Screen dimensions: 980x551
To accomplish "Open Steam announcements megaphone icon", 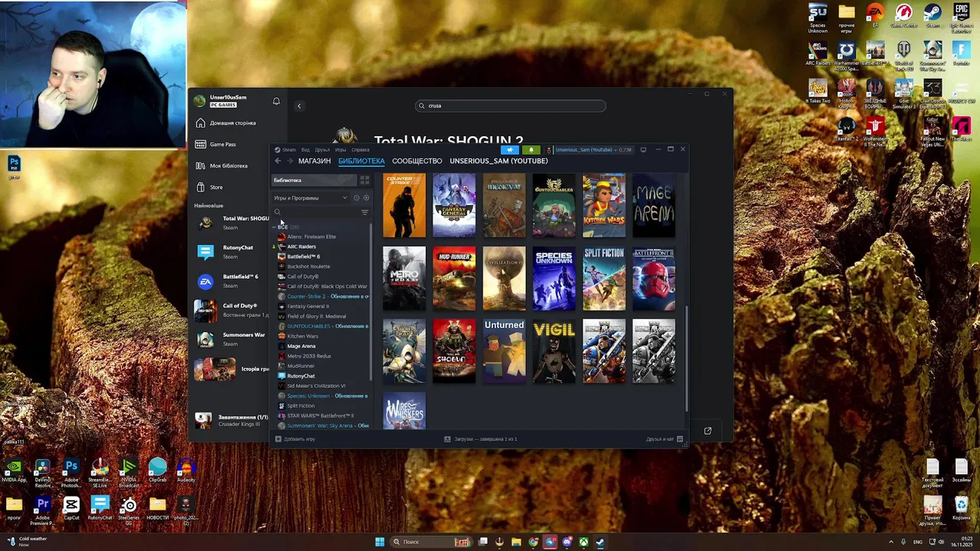I will (510, 150).
